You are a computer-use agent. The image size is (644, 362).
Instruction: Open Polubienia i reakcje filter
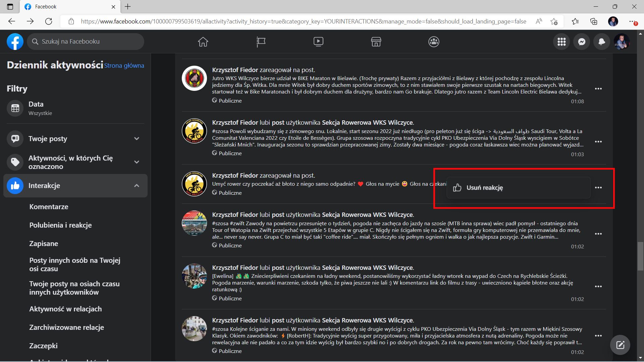(x=60, y=225)
